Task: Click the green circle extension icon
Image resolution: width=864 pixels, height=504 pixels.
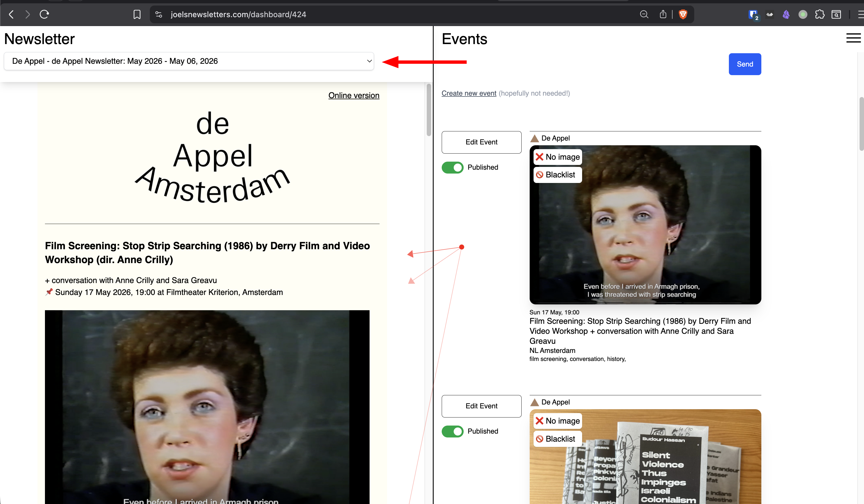Action: click(x=803, y=14)
